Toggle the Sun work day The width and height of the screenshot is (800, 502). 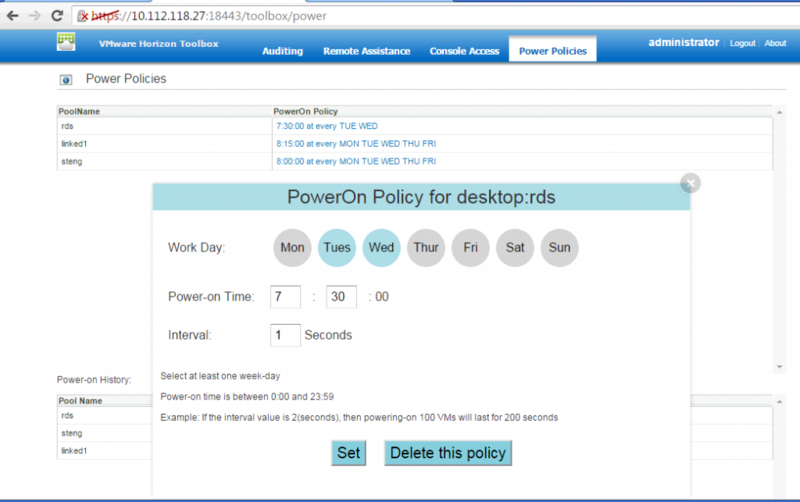click(559, 247)
